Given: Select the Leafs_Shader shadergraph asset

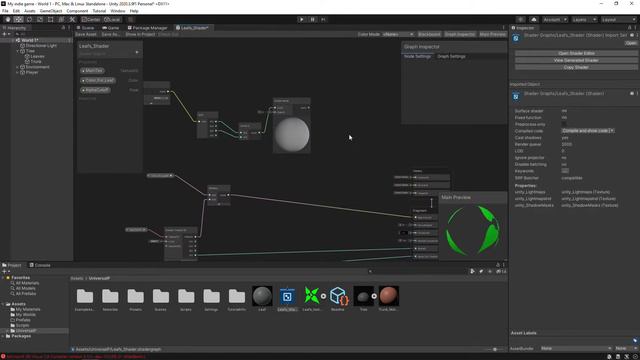Looking at the screenshot, I should coord(287,296).
